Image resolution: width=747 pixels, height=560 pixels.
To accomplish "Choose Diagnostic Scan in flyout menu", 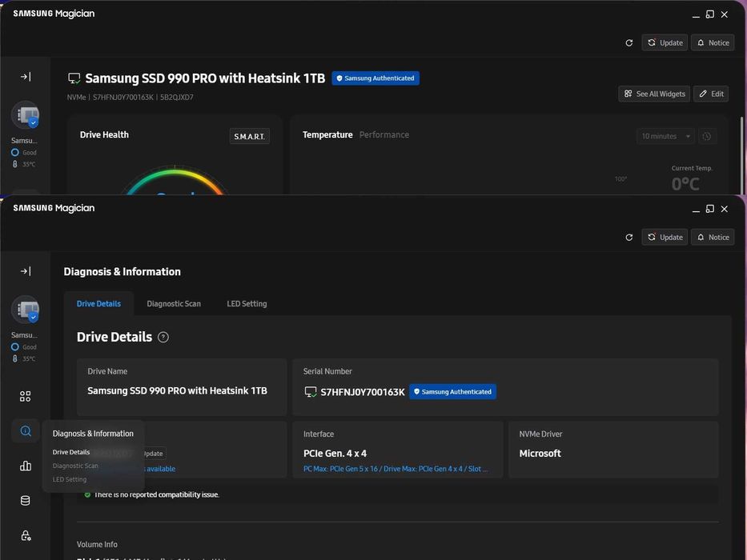I will pos(75,466).
